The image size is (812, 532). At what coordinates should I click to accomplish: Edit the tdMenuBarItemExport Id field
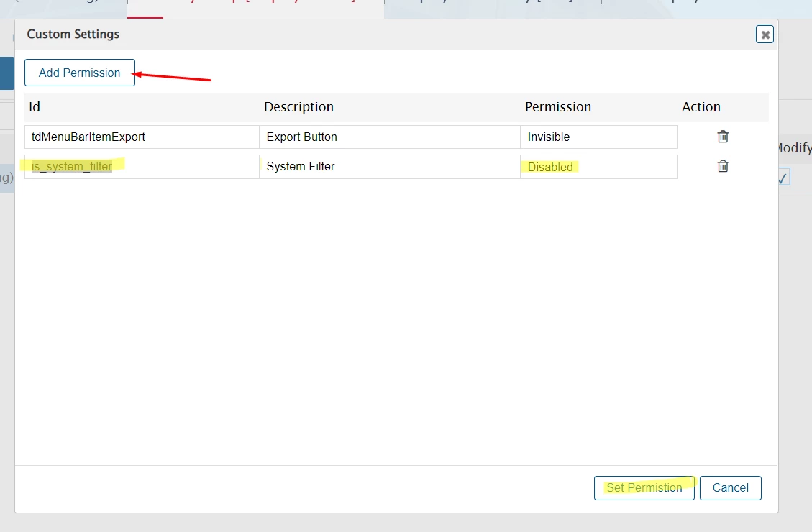142,137
